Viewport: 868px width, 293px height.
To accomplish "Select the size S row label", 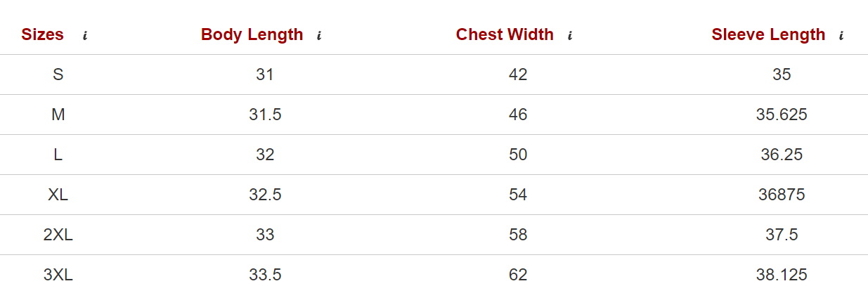I will 58,74.
